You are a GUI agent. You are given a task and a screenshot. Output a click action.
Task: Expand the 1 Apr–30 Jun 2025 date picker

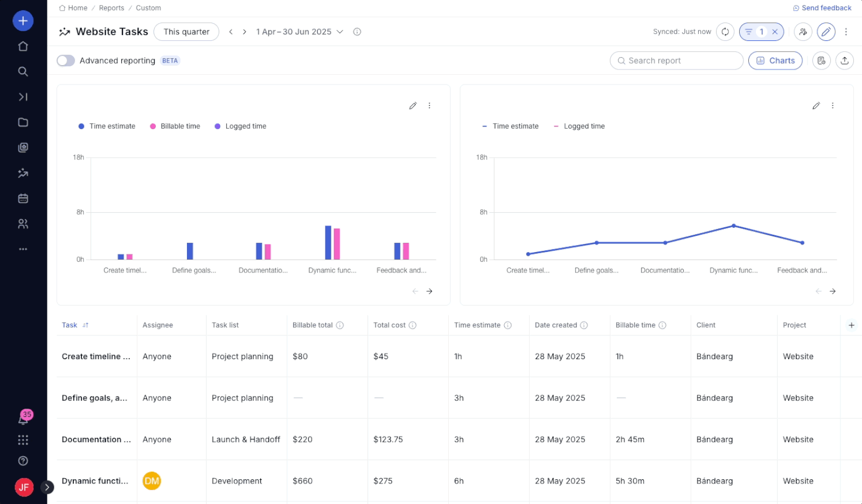[x=300, y=32]
